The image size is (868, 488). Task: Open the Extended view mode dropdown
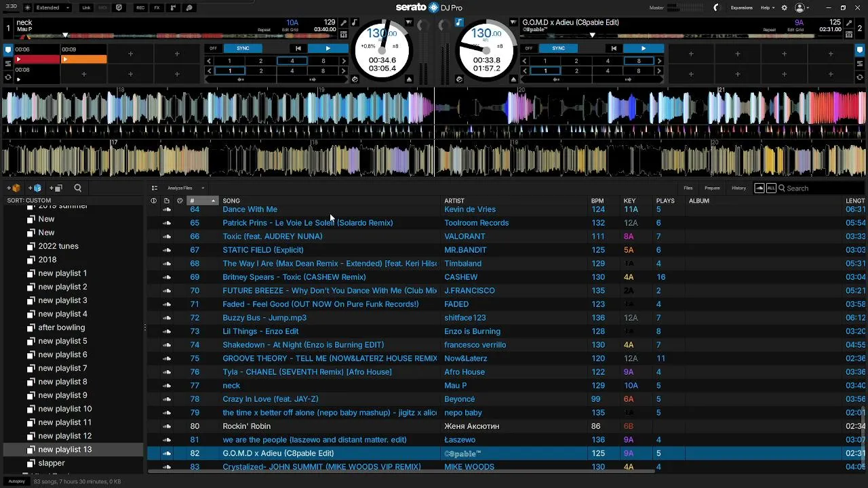[53, 7]
